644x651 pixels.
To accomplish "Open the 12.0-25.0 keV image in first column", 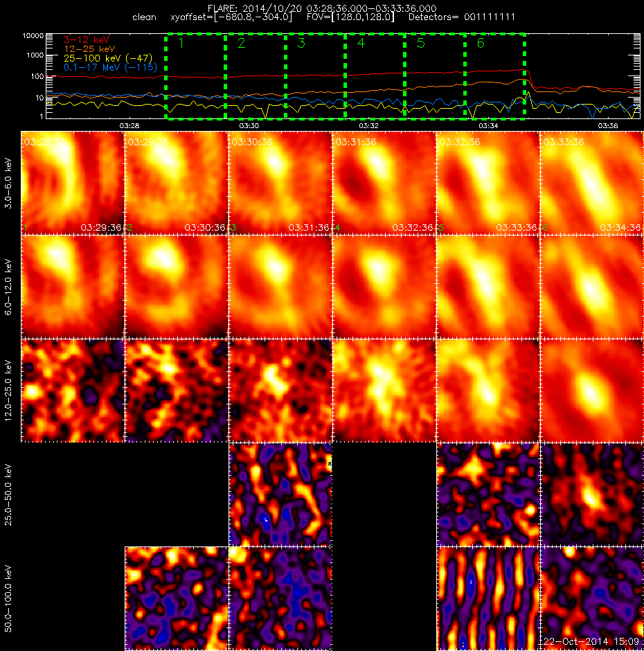I will pos(73,391).
